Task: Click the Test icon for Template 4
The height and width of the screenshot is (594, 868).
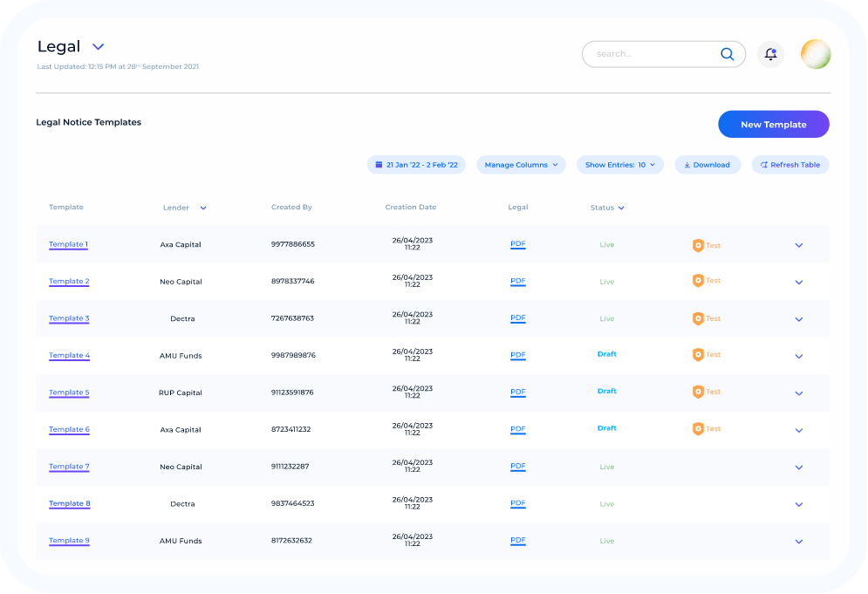Action: coord(698,355)
